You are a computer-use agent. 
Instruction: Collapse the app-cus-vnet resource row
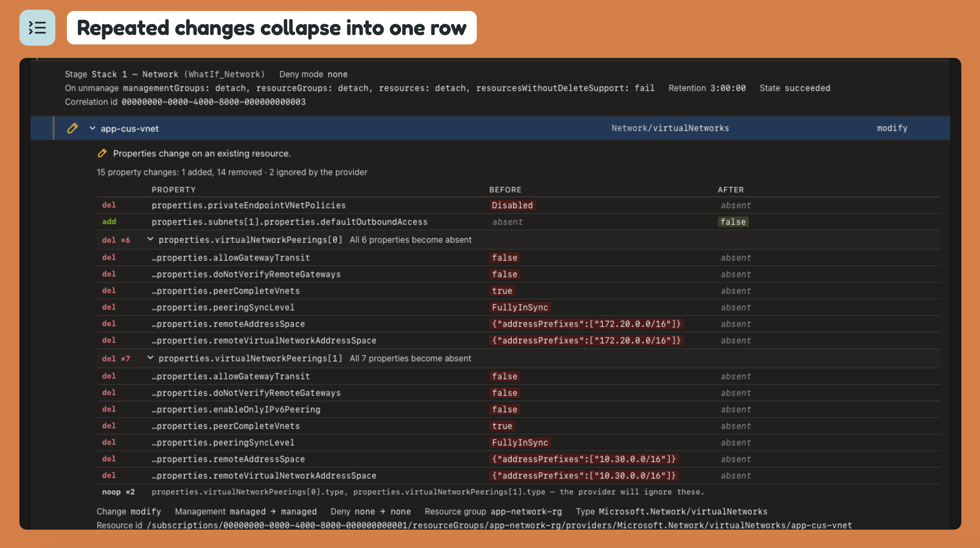(92, 128)
